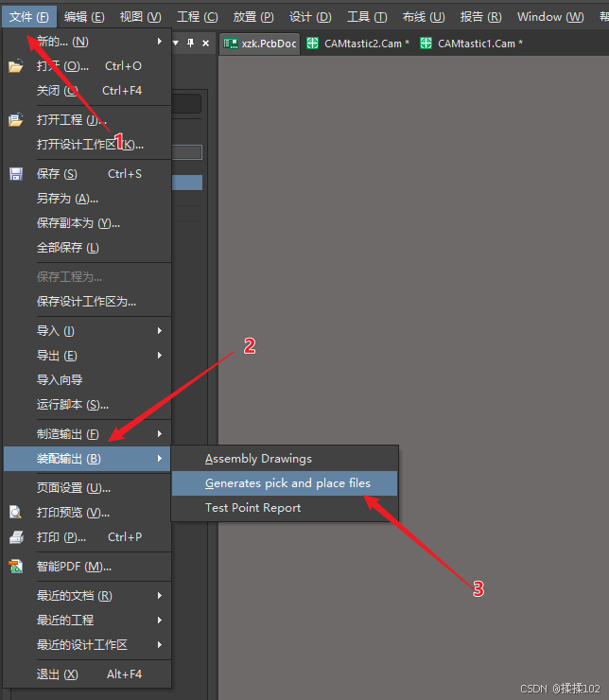The width and height of the screenshot is (609, 700).
Task: Select 保存副本为 (Y)...
Action: [87, 222]
